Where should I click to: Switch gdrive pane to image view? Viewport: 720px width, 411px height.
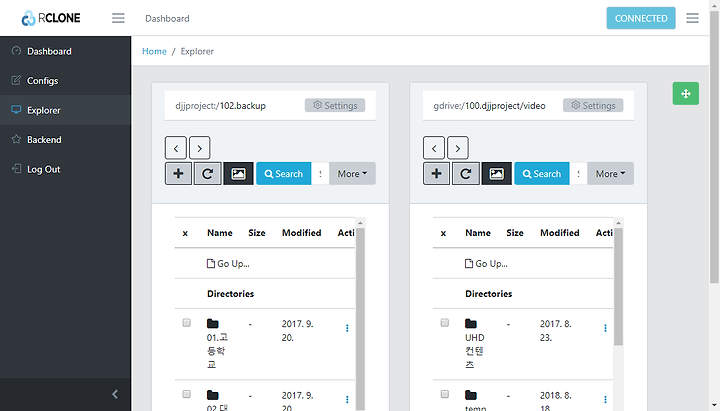point(496,173)
